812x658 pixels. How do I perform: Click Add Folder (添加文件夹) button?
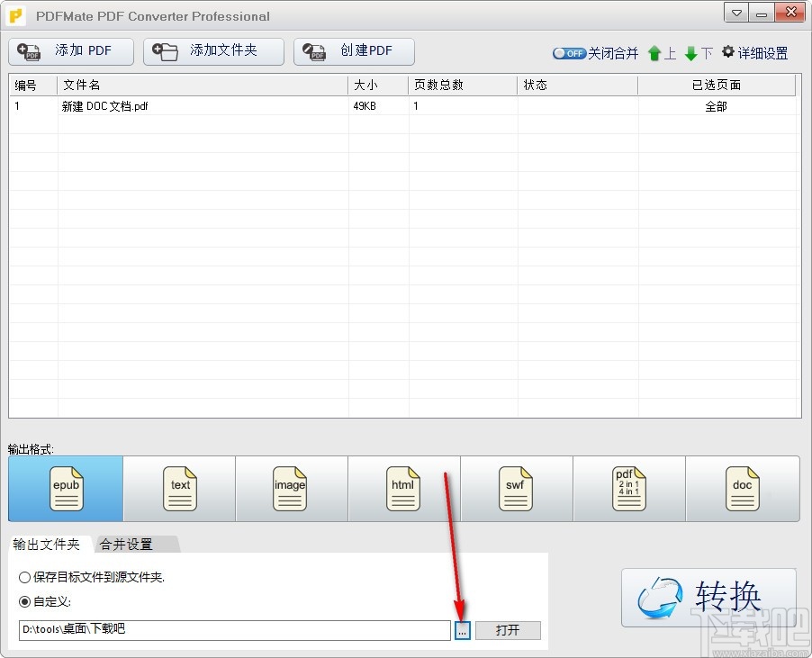213,51
